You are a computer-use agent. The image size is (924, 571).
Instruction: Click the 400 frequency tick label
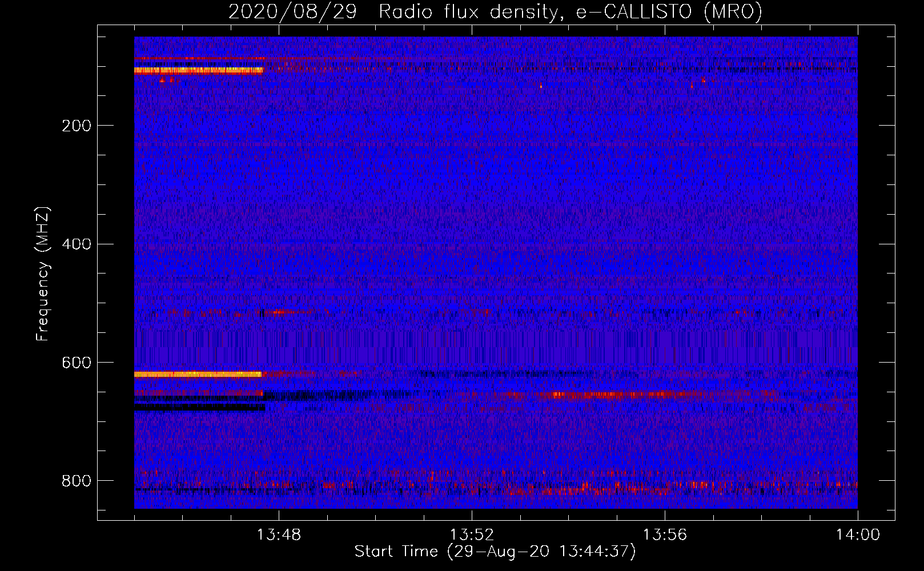(x=77, y=244)
